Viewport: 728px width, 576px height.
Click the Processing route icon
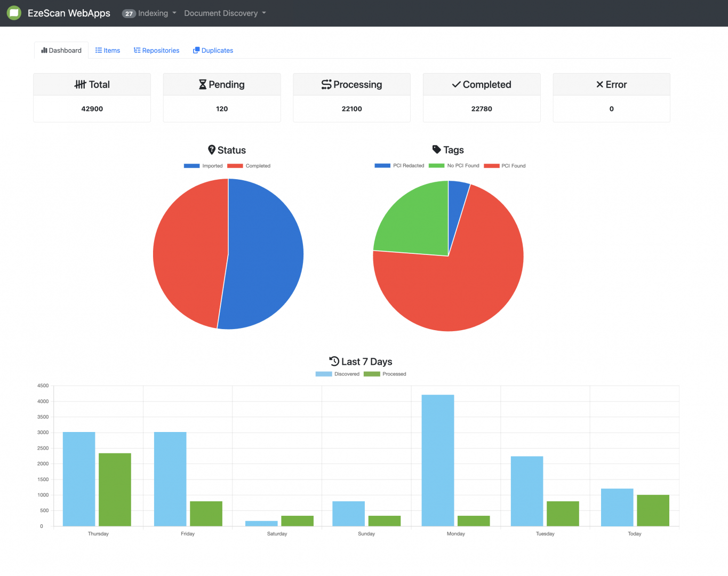(326, 84)
